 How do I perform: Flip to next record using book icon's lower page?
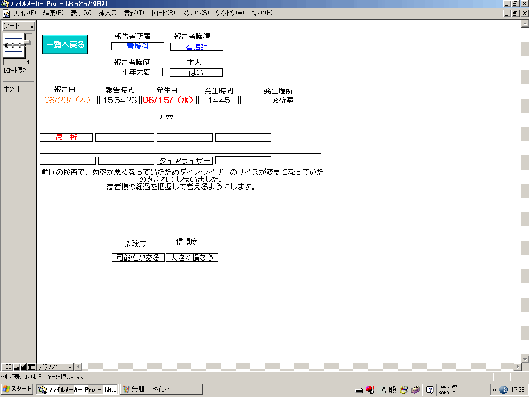14,51
